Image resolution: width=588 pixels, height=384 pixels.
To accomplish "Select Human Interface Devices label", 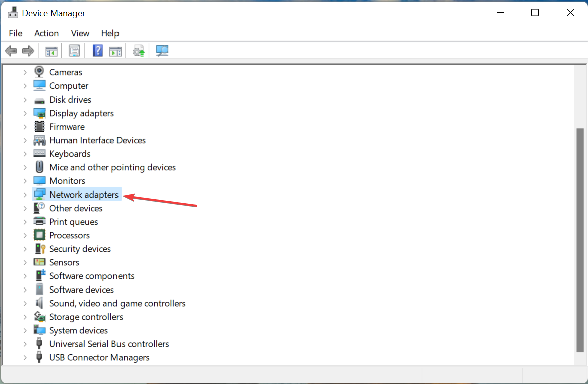I will (97, 140).
